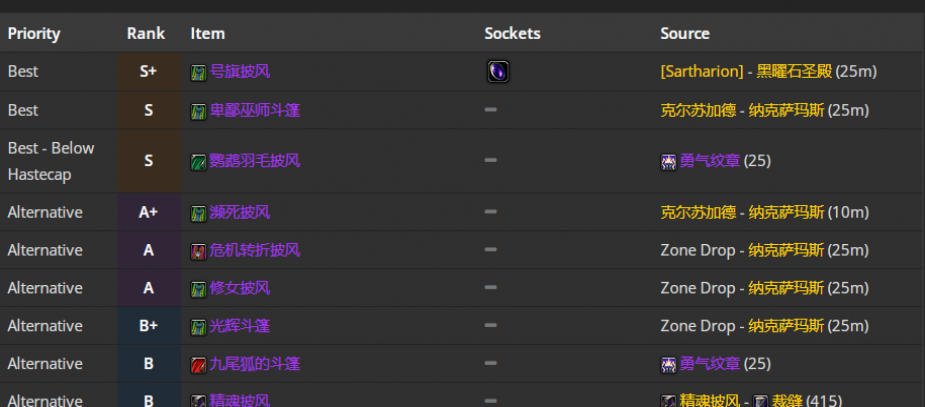Screen dimensions: 925x407
Task: Click the 鹦鹉羽毛披风 green cloak icon
Action: (198, 162)
